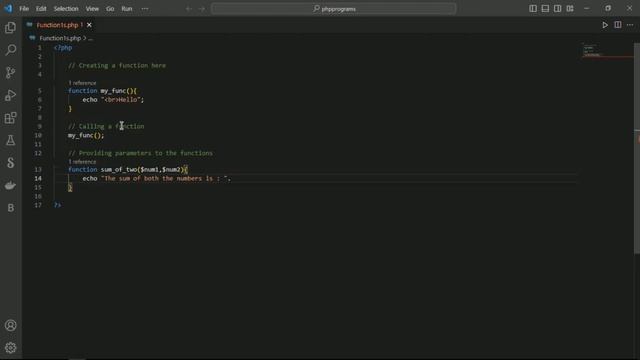This screenshot has width=640, height=360.
Task: Open the Explorer view in activity bar
Action: tap(11, 28)
